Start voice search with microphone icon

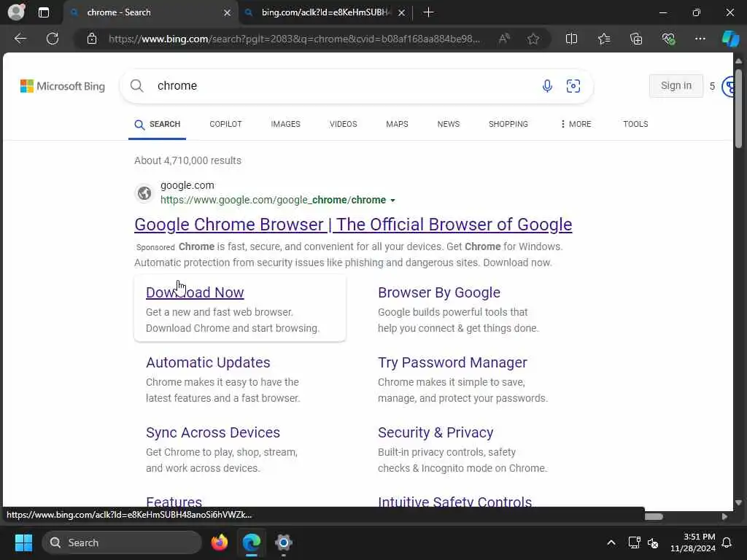tap(547, 86)
